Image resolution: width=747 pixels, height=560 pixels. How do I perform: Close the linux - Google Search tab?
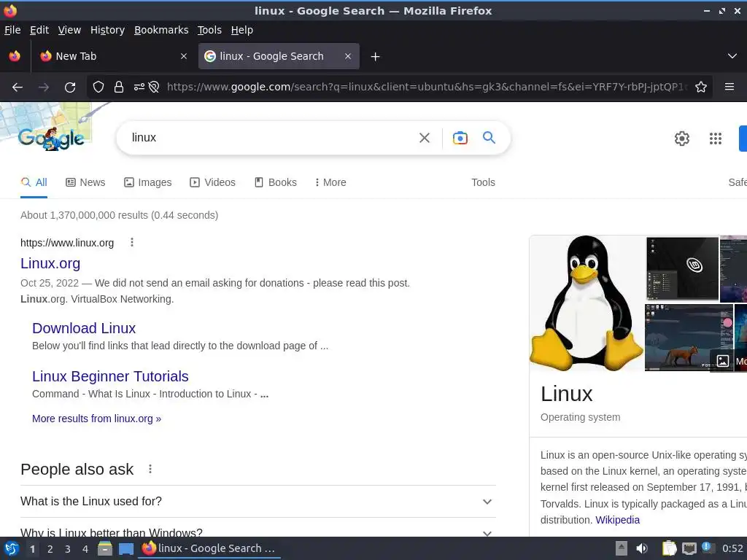coord(348,56)
